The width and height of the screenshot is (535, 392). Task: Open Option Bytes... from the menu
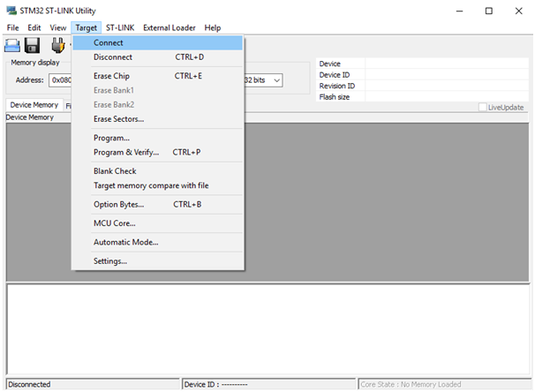[x=158, y=204]
